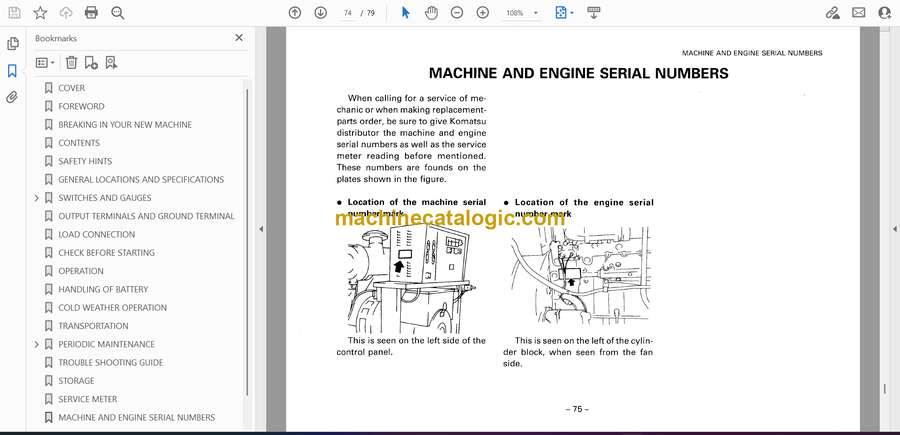
Task: Toggle the attachments paperclip panel
Action: click(x=13, y=97)
